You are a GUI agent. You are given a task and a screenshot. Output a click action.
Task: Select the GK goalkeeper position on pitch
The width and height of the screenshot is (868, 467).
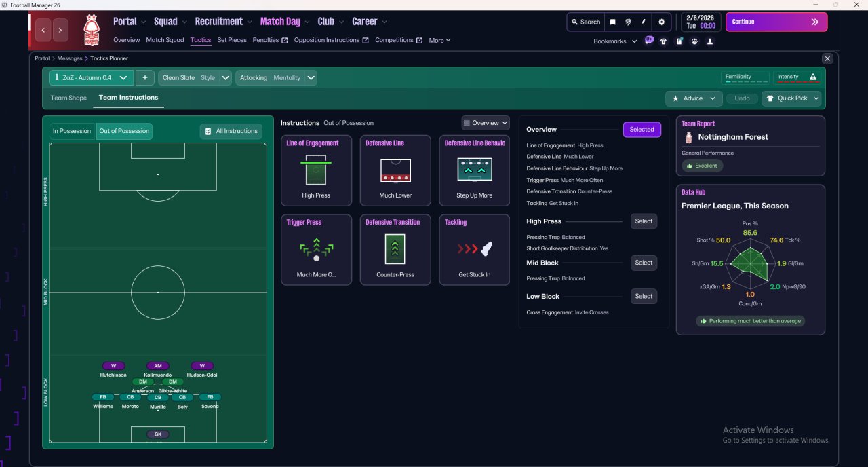[x=158, y=434]
